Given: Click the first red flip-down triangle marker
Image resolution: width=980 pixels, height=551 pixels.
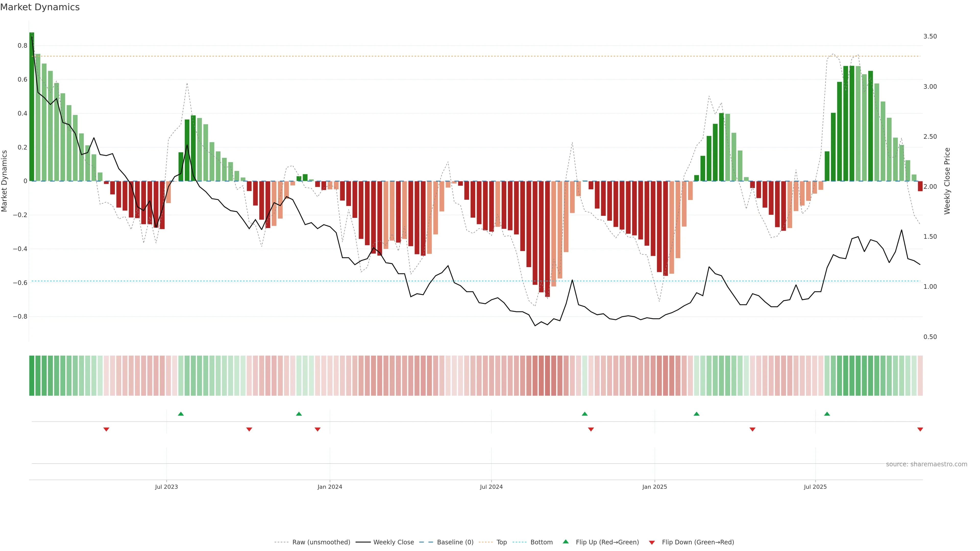Looking at the screenshot, I should pos(106,429).
